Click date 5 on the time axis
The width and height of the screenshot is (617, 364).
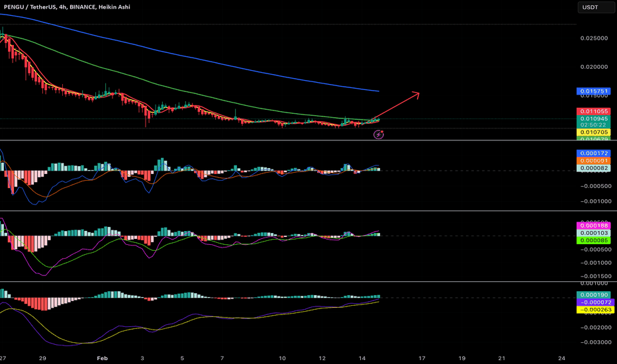[x=182, y=358]
